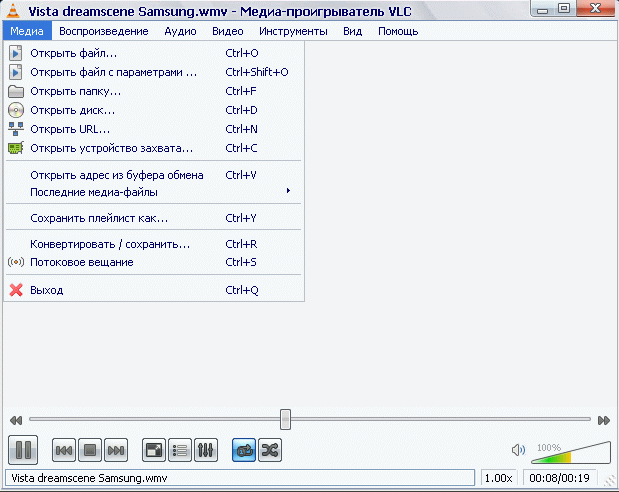Open the Вид menu
Viewport: 619px width, 492px height.
click(352, 31)
